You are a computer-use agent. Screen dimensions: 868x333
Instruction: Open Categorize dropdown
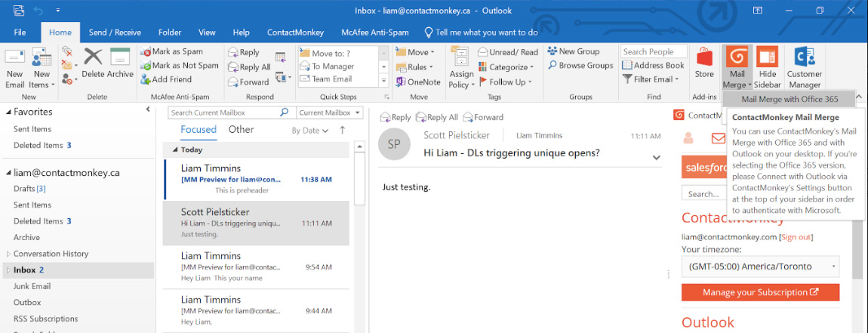[x=506, y=67]
